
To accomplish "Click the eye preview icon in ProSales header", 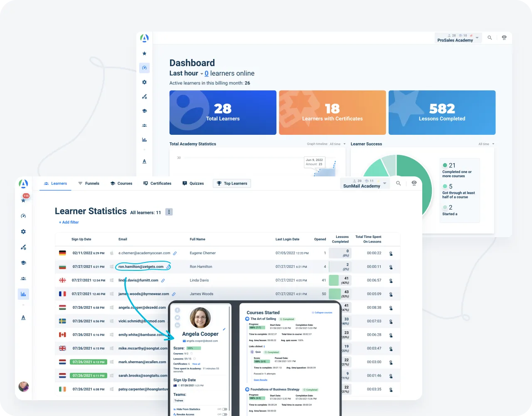I will coord(504,37).
